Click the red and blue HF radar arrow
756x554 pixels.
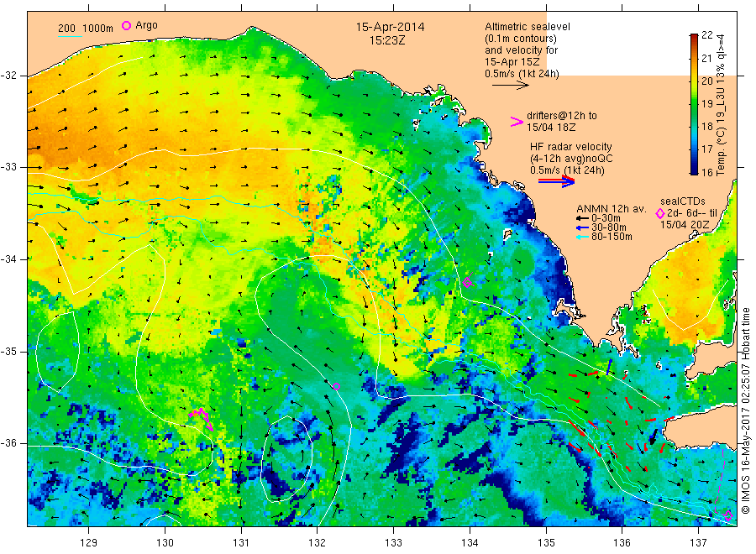point(556,181)
